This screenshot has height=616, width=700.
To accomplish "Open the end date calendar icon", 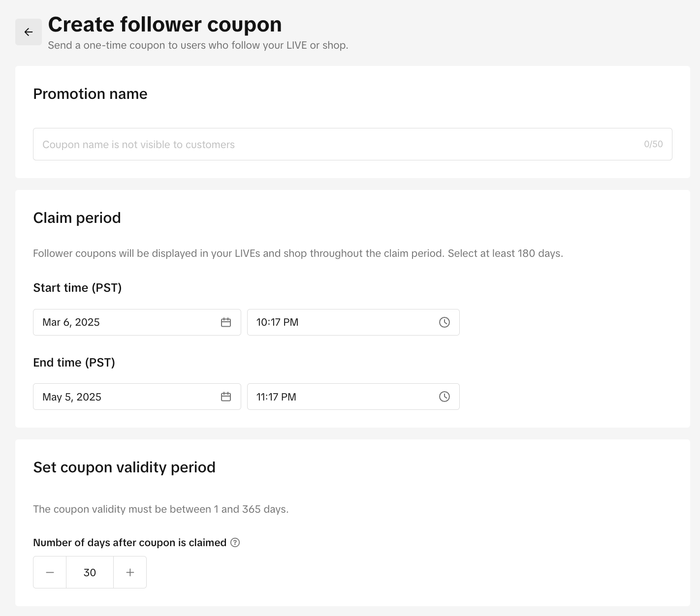I will tap(226, 397).
